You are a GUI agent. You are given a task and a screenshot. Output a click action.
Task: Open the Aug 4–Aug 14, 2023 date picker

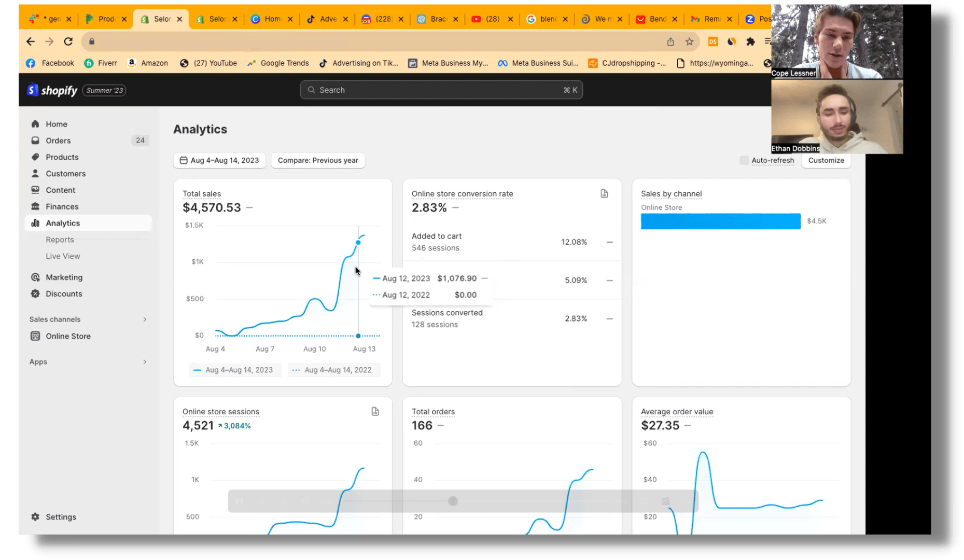click(x=219, y=160)
